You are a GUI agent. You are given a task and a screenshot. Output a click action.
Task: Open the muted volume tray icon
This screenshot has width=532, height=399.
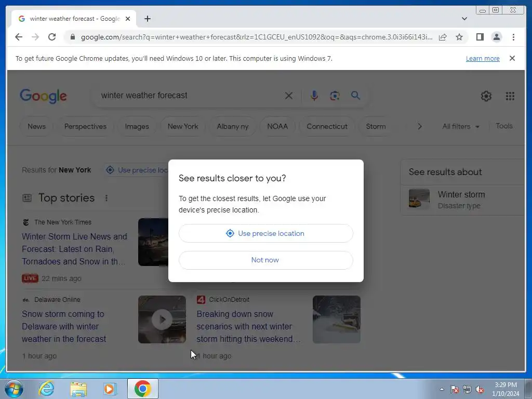(480, 389)
